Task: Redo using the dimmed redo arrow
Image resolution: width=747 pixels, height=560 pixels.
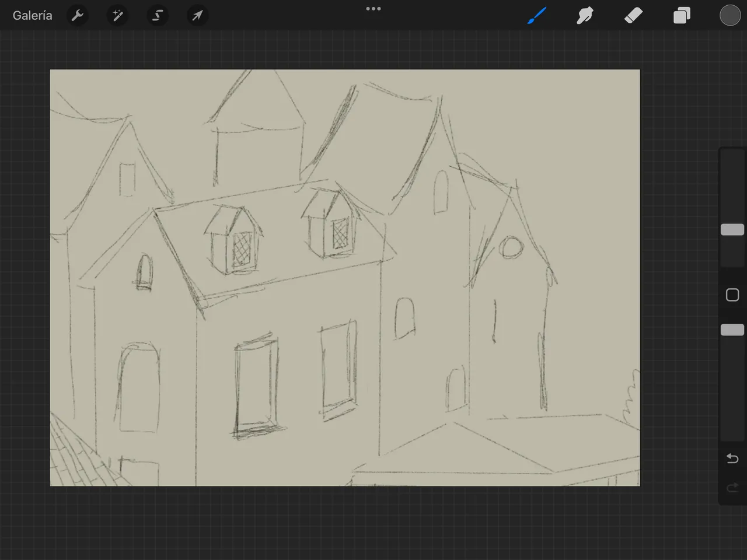Action: (732, 488)
